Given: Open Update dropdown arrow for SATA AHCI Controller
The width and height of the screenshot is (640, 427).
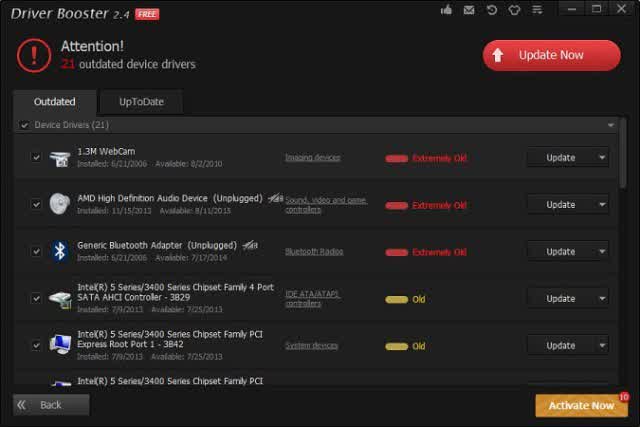Looking at the screenshot, I should click(x=602, y=298).
